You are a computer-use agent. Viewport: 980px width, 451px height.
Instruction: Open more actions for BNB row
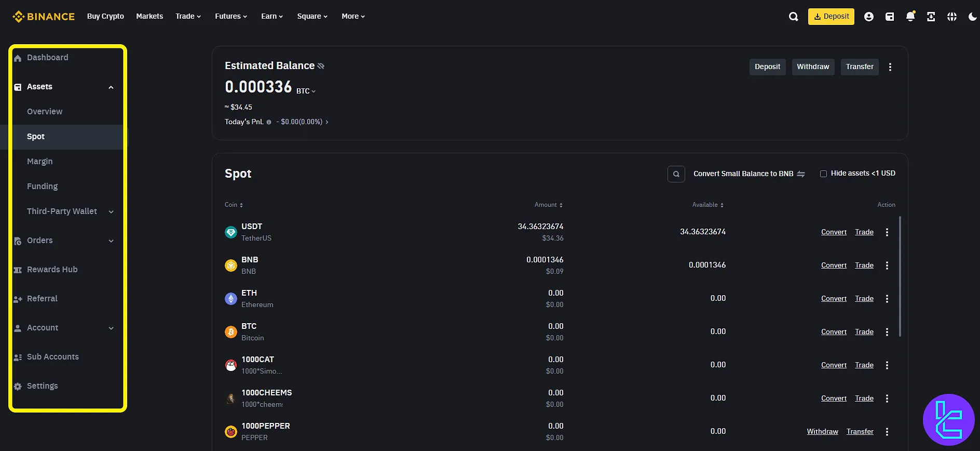(x=887, y=266)
